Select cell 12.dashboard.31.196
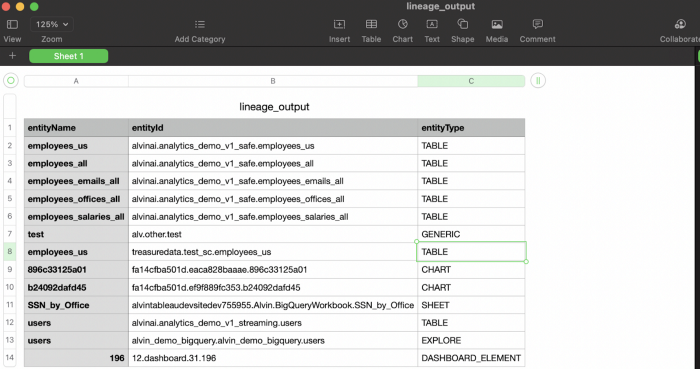700x369 pixels. point(273,358)
